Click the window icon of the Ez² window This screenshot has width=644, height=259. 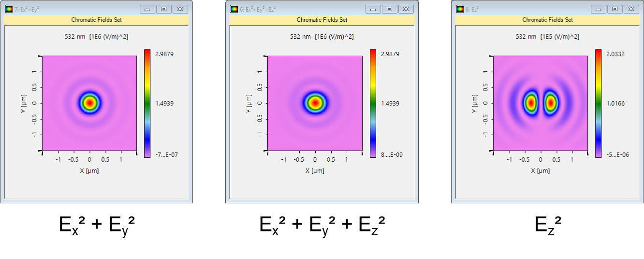[460, 9]
